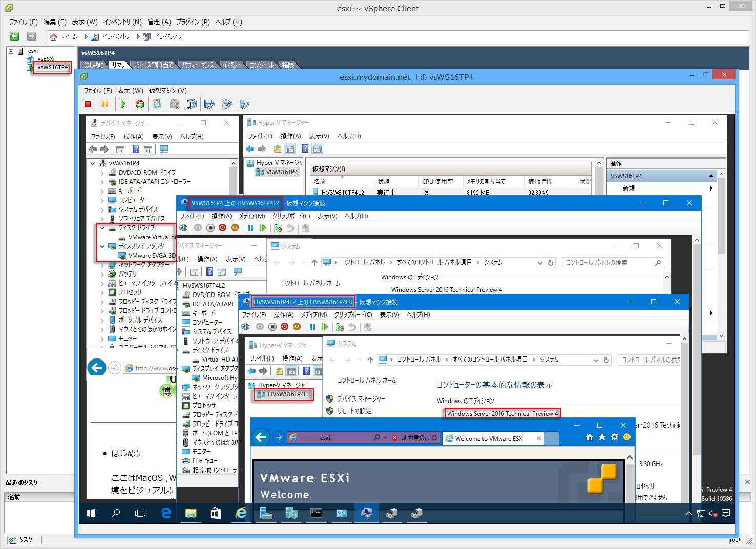This screenshot has height=549, width=756.
Task: Select HVSWS16TP4L3 node in inner Hyper-V Manager
Action: pos(289,394)
